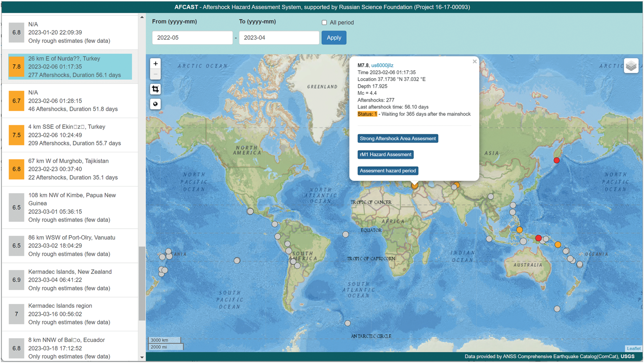The image size is (644, 363).
Task: Enable the All period checkbox
Action: coord(324,23)
